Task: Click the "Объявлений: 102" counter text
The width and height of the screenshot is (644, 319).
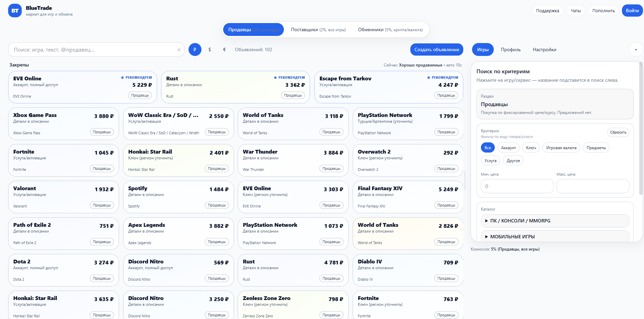Action: (x=253, y=49)
